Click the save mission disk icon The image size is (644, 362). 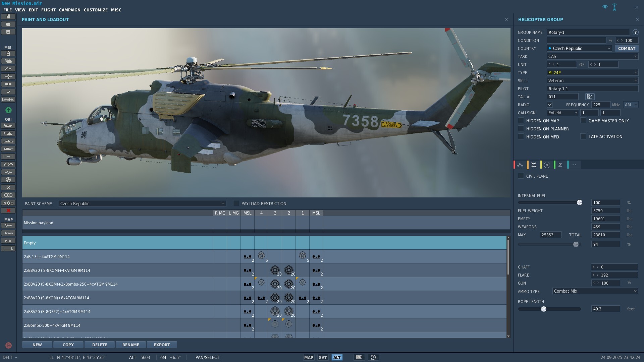[x=8, y=32]
